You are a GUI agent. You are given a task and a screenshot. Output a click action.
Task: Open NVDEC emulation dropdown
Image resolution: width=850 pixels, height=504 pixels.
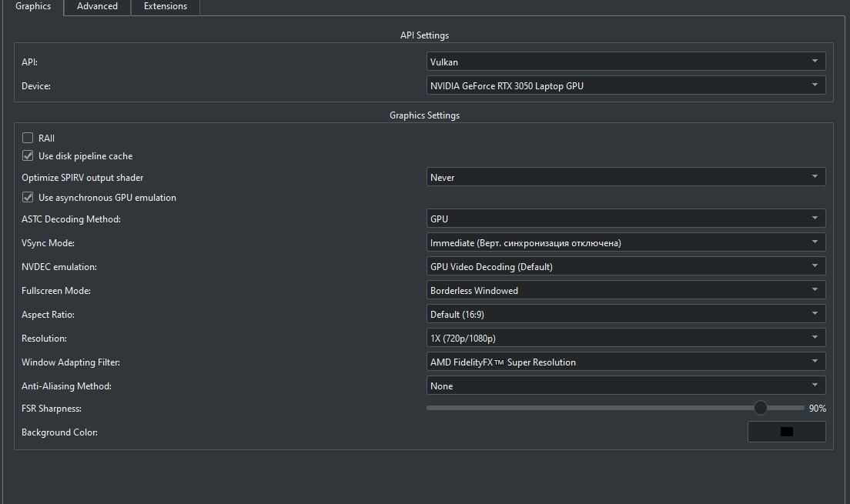[626, 267]
